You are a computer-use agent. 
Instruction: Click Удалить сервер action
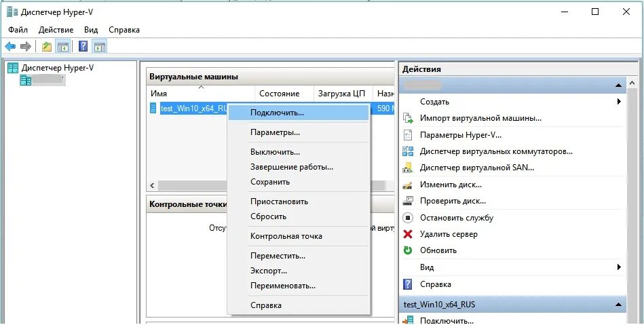[x=449, y=234]
